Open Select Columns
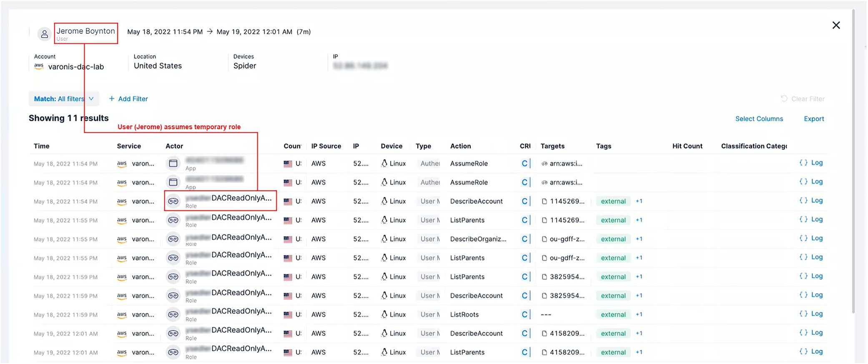Image resolution: width=868 pixels, height=364 pixels. (759, 119)
